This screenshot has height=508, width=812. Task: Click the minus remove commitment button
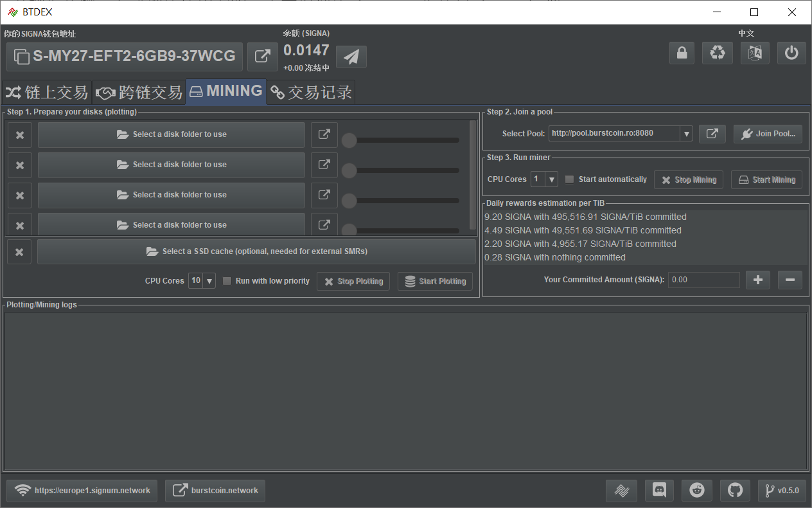pos(790,280)
